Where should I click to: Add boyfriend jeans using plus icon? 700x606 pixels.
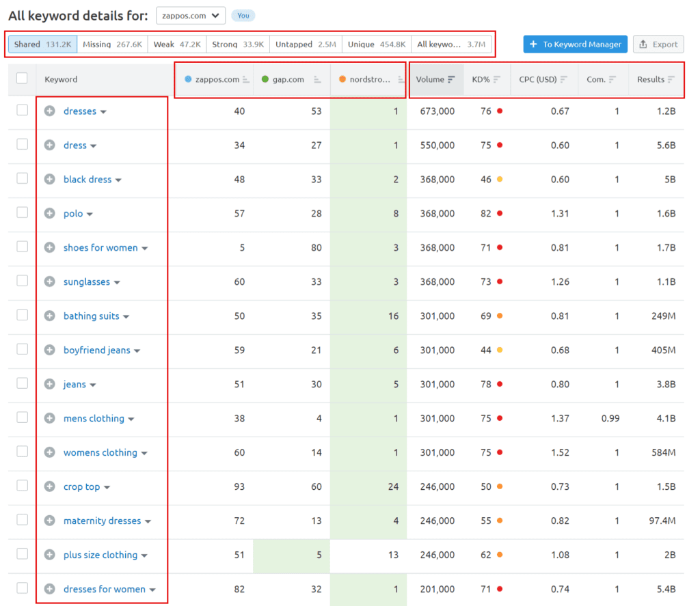pyautogui.click(x=49, y=350)
